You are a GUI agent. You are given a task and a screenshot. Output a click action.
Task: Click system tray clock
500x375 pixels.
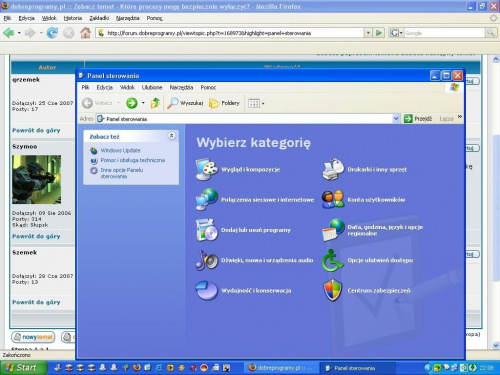click(487, 368)
